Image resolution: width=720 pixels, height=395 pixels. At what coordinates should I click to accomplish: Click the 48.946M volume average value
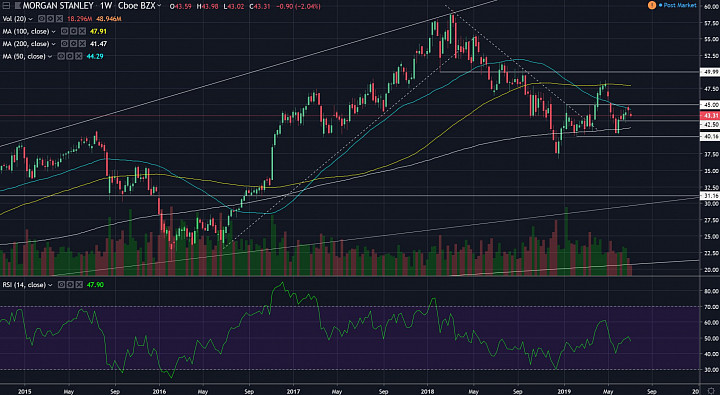(108, 19)
